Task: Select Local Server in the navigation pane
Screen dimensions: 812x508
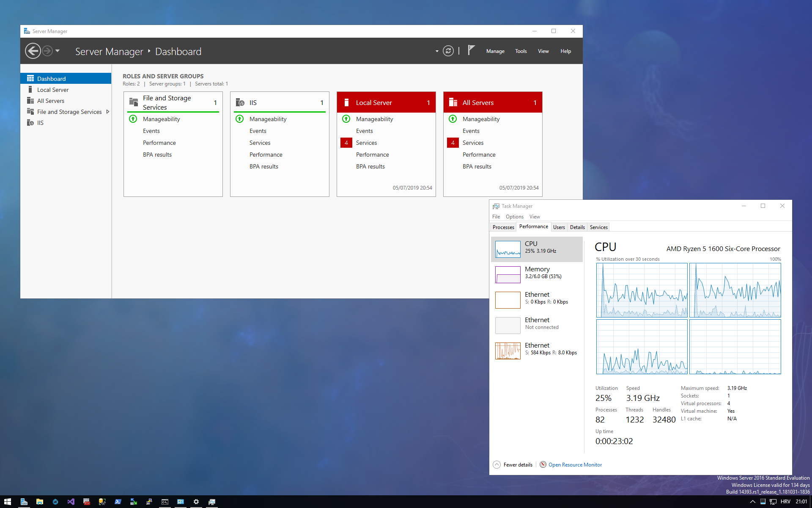Action: pos(66,89)
